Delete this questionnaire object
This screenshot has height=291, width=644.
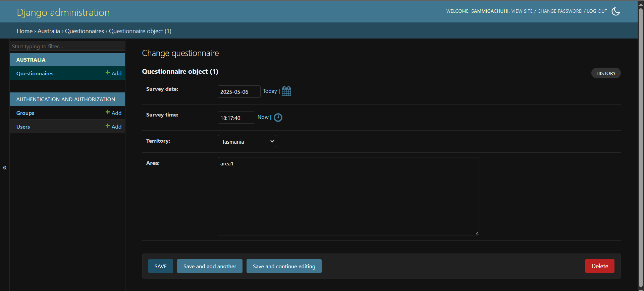(599, 266)
